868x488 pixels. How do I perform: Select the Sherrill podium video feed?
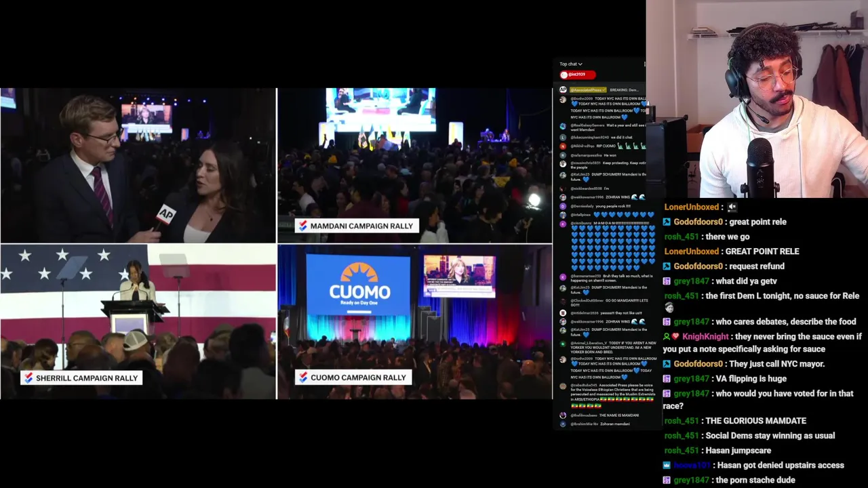[138, 322]
